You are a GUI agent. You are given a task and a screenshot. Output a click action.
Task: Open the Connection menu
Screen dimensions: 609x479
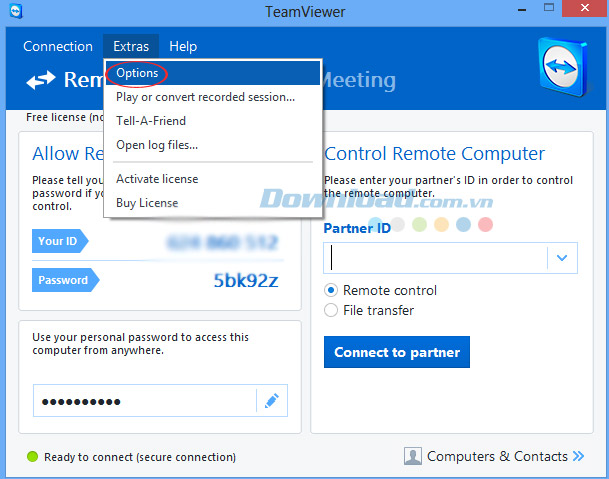pyautogui.click(x=58, y=46)
